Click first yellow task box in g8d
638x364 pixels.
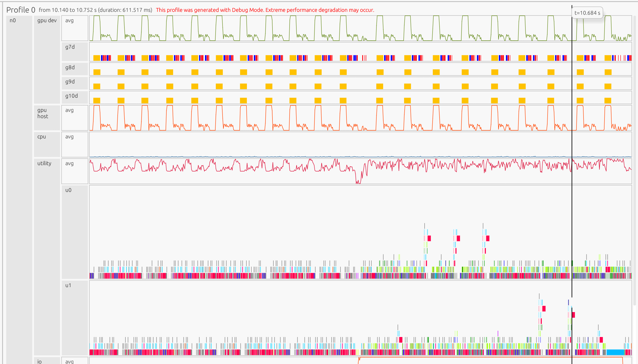[x=97, y=72]
